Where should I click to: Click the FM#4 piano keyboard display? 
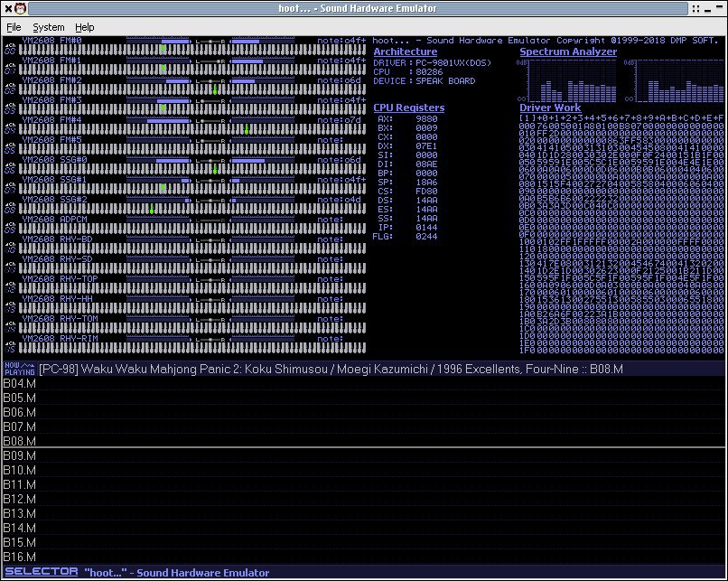tap(192, 129)
